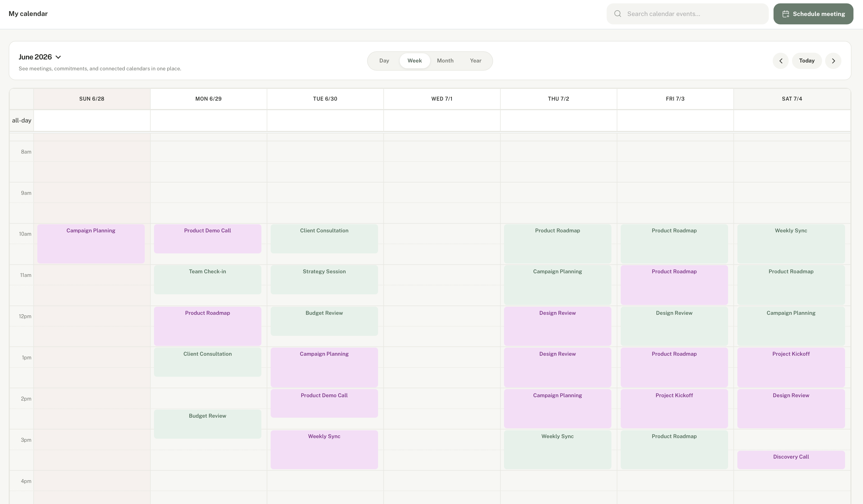Open Saturday's Campaign Planning event
863x504 pixels.
[791, 326]
